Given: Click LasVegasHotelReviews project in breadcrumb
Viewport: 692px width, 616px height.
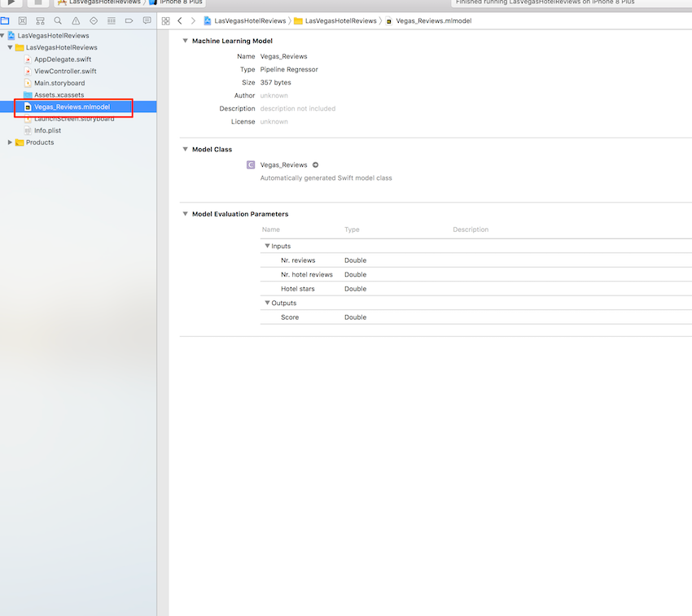Looking at the screenshot, I should coord(250,20).
